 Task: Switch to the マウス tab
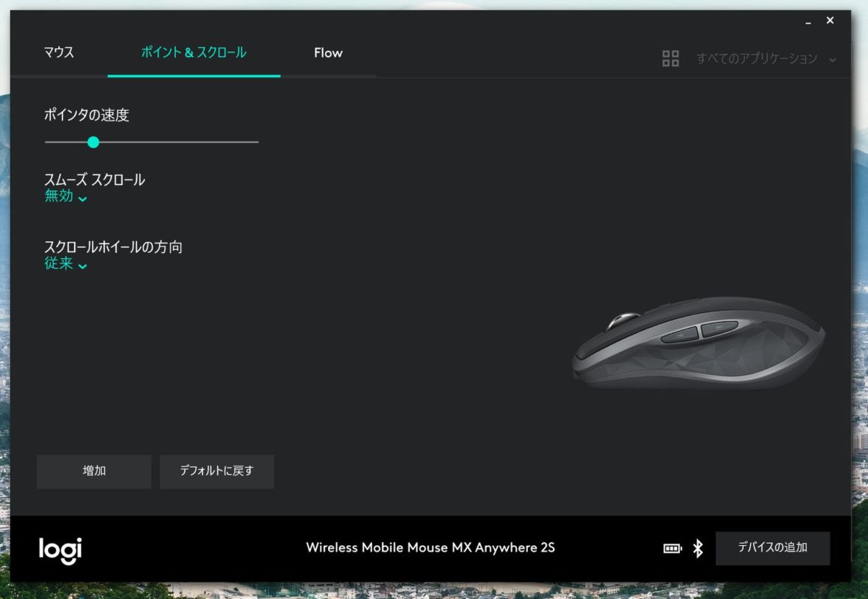[58, 52]
